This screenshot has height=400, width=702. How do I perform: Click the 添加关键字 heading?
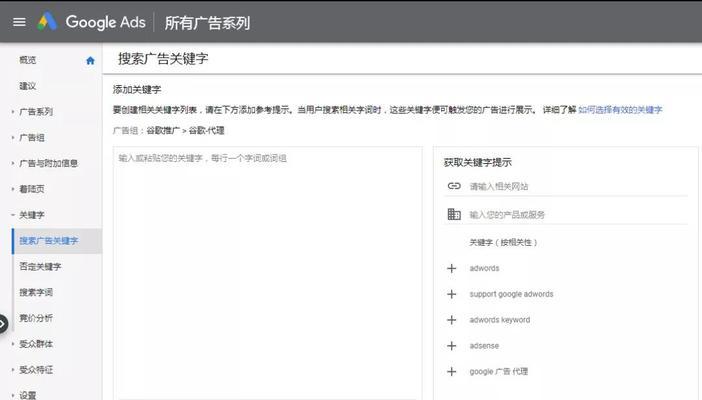pyautogui.click(x=137, y=90)
